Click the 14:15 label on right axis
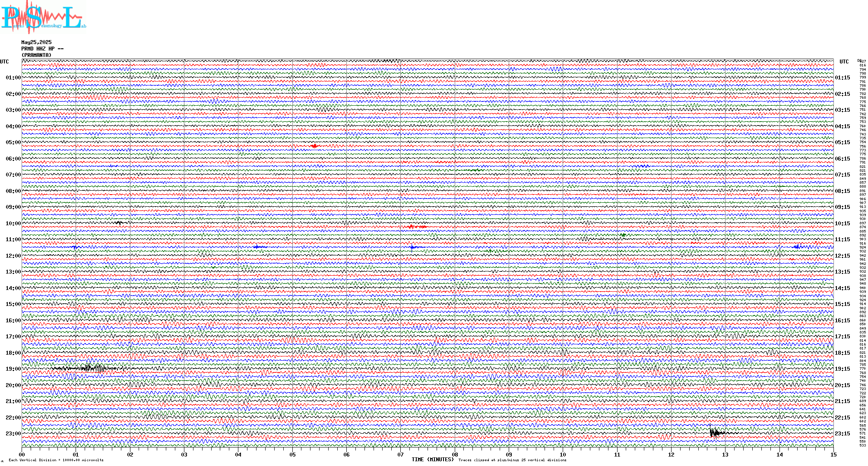 (843, 288)
